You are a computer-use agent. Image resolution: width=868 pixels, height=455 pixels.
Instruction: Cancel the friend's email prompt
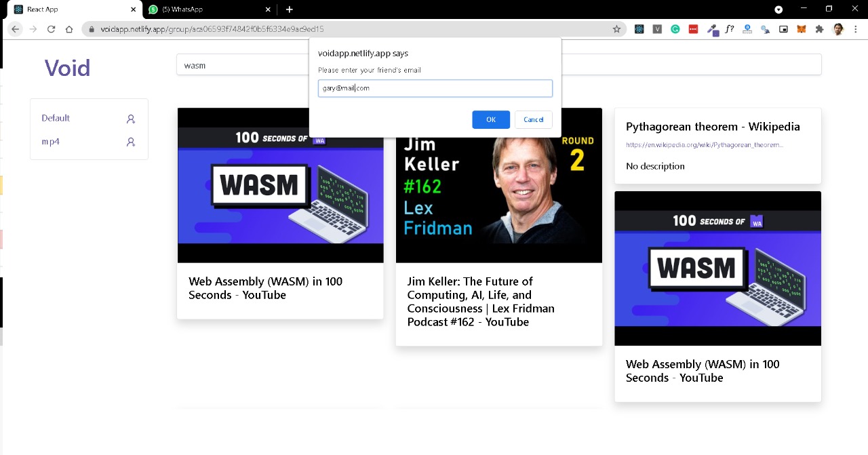coord(534,119)
